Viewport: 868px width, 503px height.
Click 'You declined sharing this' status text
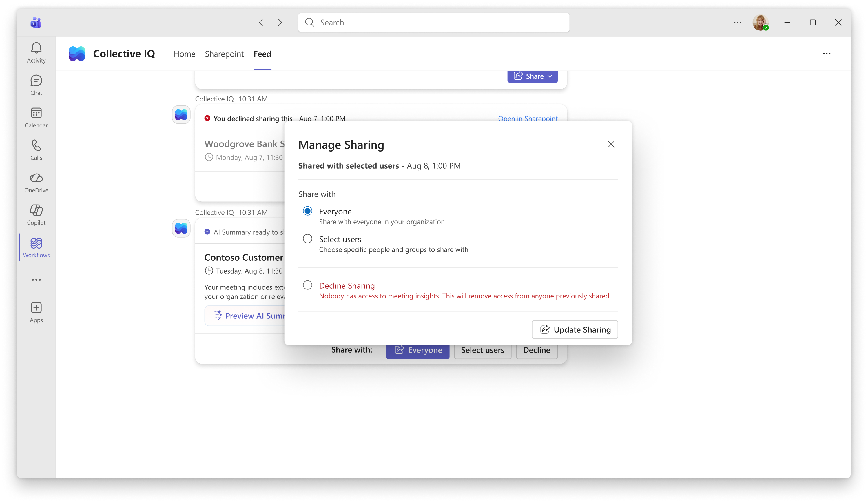pyautogui.click(x=253, y=119)
